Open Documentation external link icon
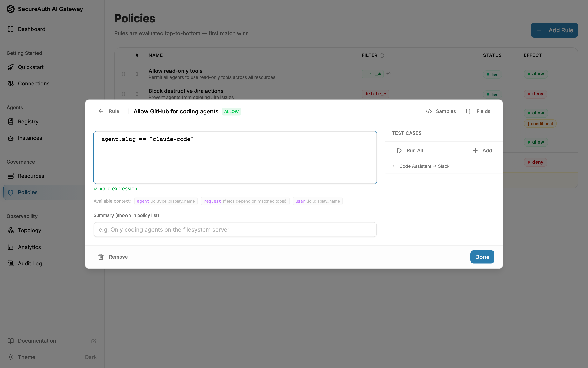Image resolution: width=588 pixels, height=368 pixels. click(94, 341)
